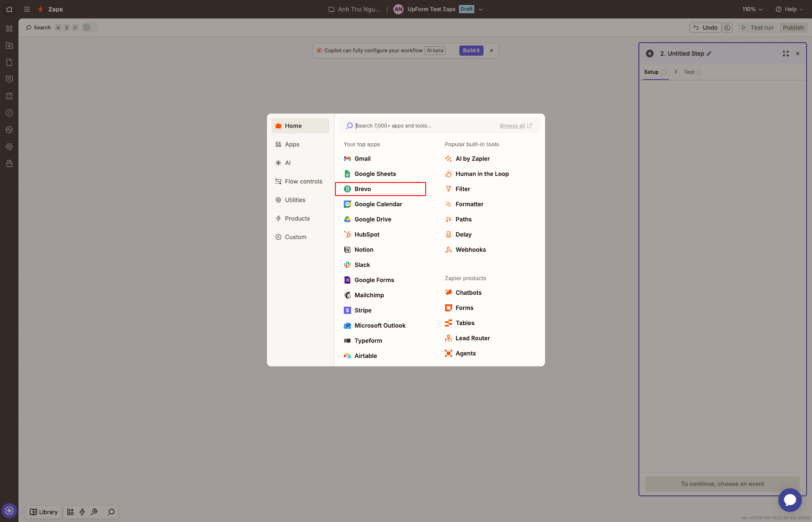Click the Test run button

pos(757,27)
